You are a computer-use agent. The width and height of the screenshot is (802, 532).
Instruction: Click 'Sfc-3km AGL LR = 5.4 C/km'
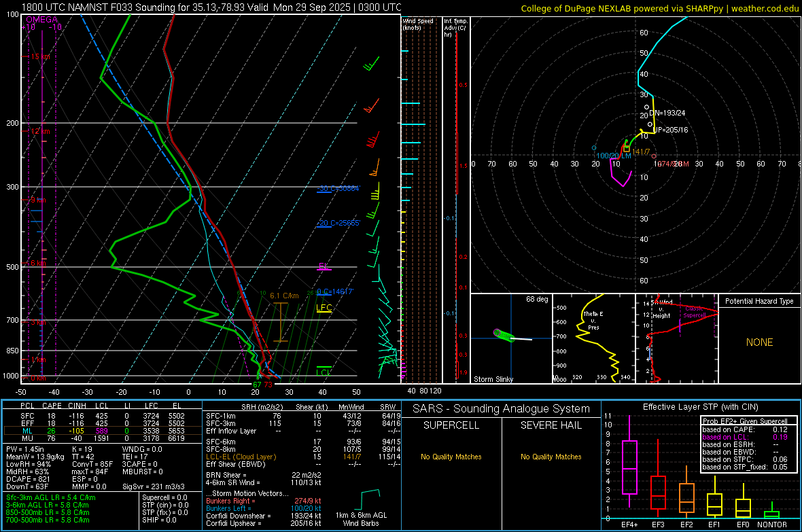pyautogui.click(x=51, y=498)
